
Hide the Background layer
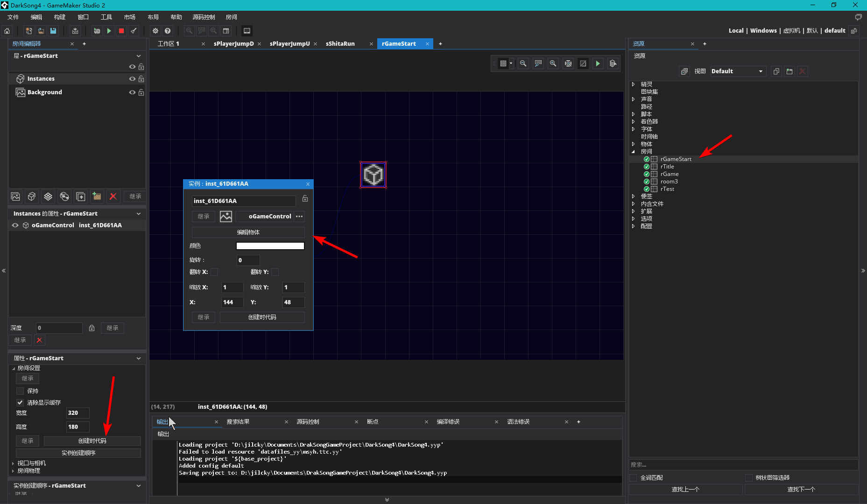132,92
